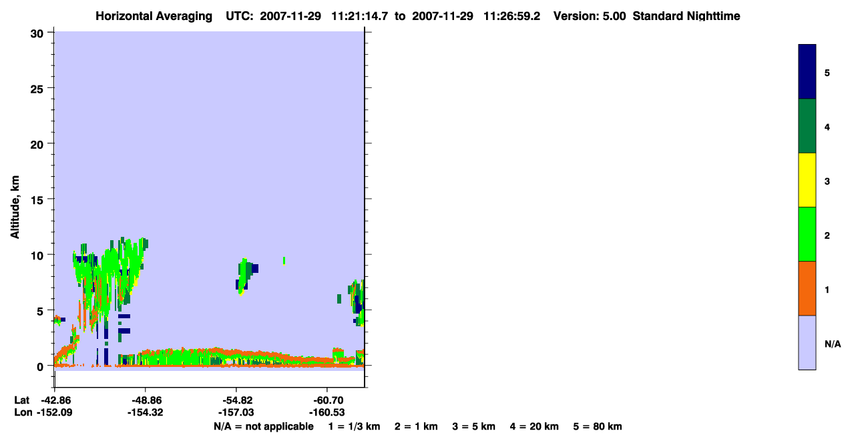Click longitude value -157.03

point(236,413)
